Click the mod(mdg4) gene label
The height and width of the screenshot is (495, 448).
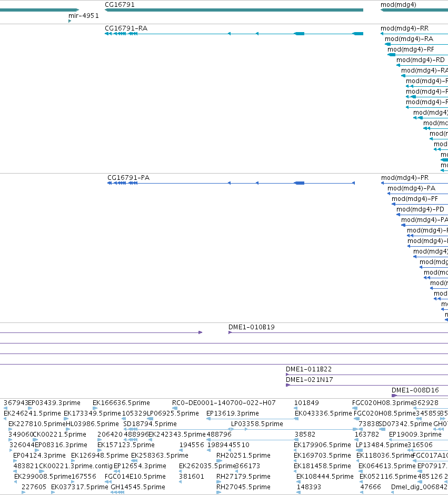(399, 5)
